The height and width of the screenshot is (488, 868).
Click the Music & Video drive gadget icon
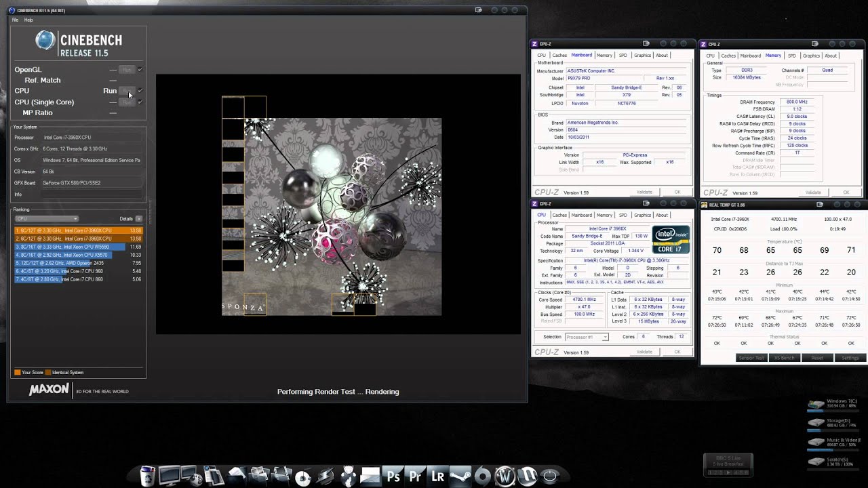pyautogui.click(x=816, y=443)
